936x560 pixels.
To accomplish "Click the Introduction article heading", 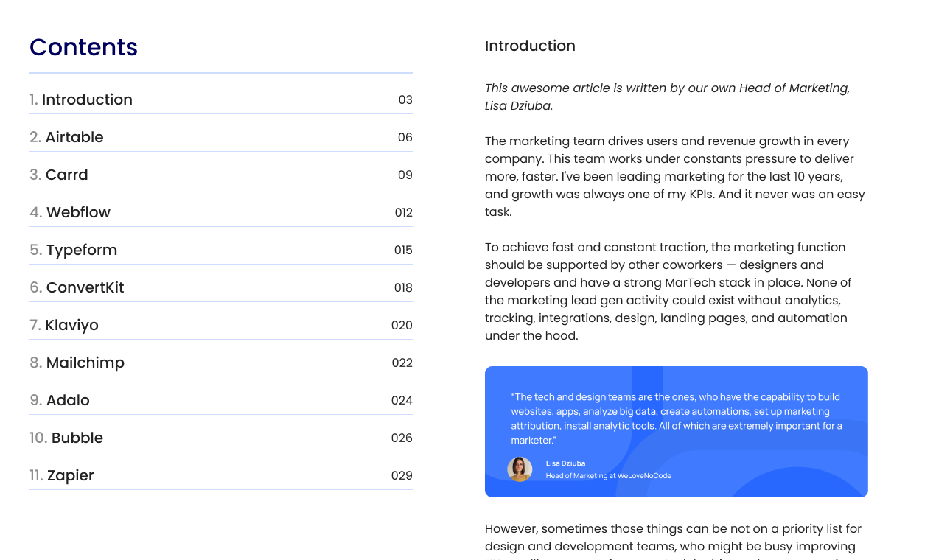I will point(530,46).
